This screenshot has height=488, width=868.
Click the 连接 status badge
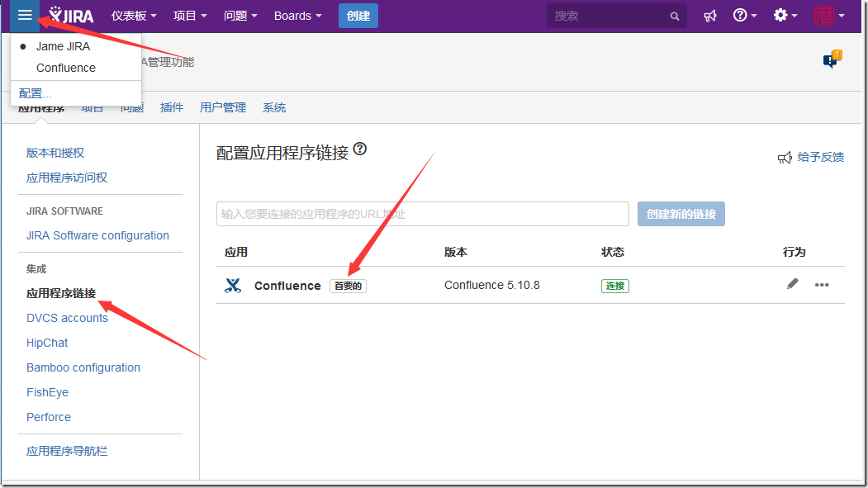[615, 286]
